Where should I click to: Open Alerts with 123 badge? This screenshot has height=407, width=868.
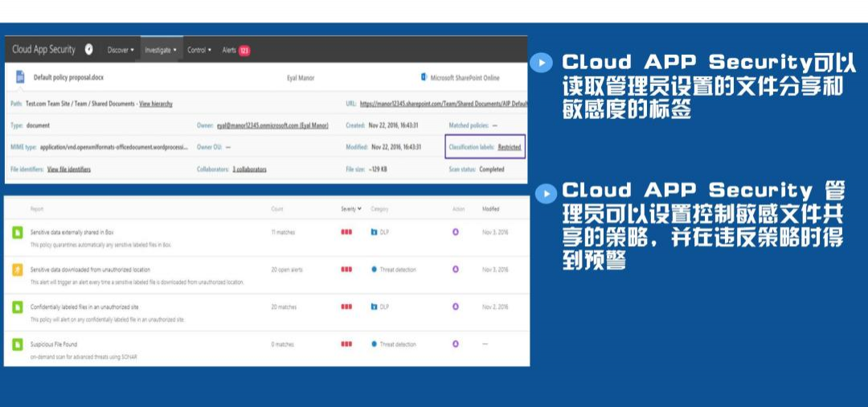[x=235, y=51]
